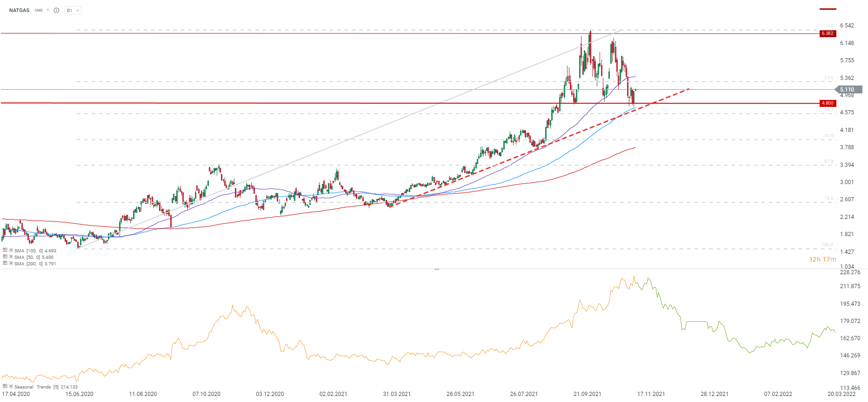Click the 20.03.2022 date axis label
Image resolution: width=868 pixels, height=402 pixels.
(x=841, y=394)
